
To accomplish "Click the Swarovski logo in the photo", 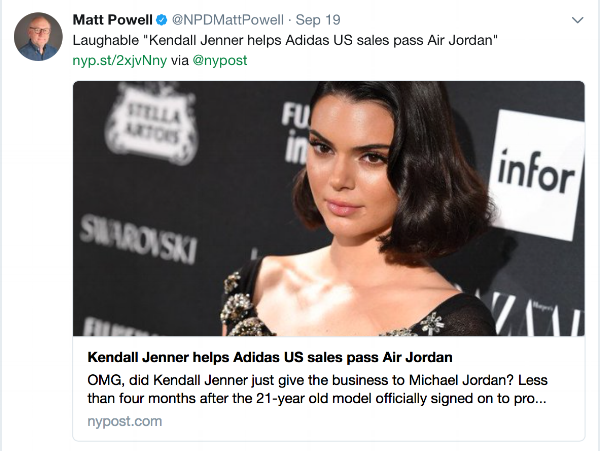I will tap(139, 239).
